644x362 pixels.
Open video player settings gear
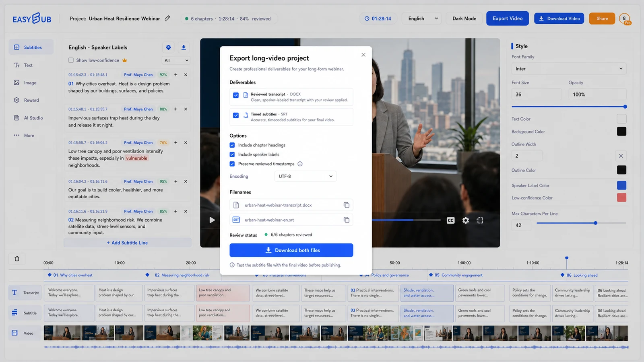[x=466, y=220]
